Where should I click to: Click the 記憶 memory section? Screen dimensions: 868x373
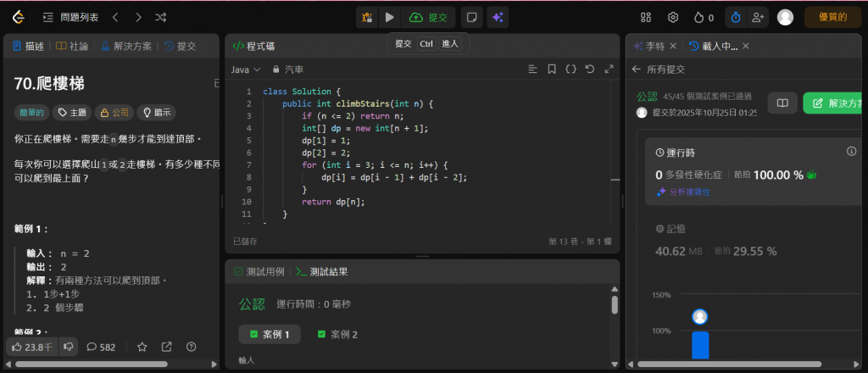tap(670, 229)
